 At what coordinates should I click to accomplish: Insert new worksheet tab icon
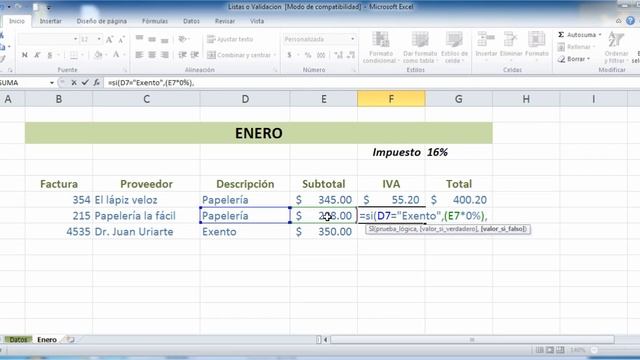pos(71,340)
